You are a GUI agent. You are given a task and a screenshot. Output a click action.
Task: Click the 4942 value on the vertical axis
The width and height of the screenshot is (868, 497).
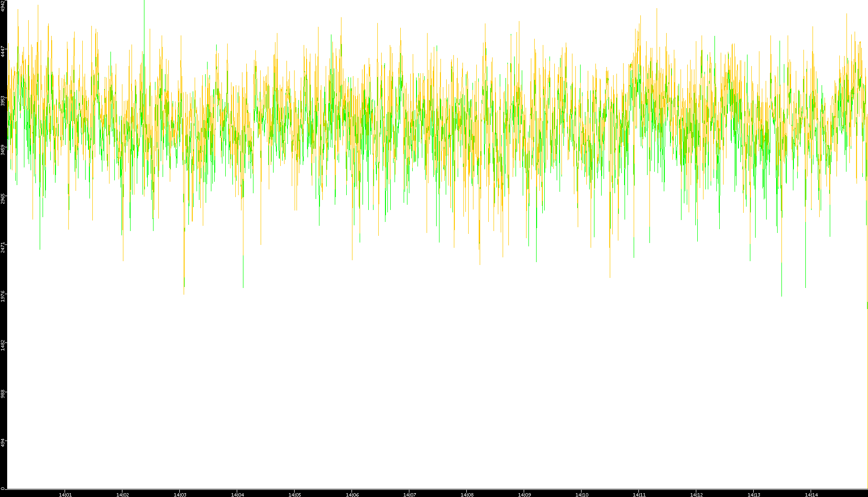[x=3, y=6]
